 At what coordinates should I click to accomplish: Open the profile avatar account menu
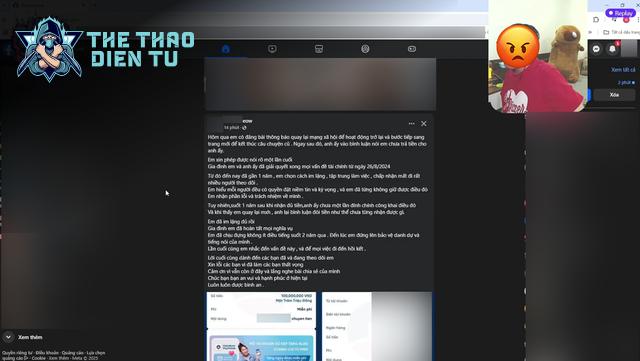(629, 49)
